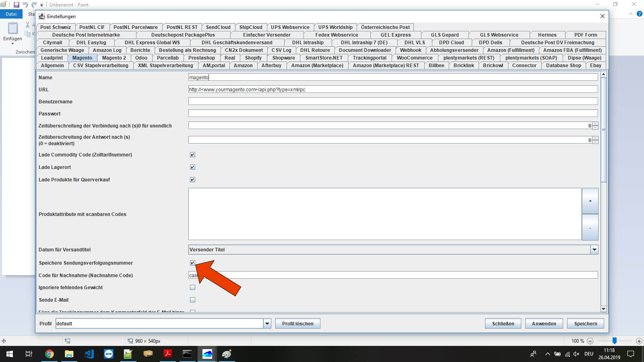Open Windows Start menu
This screenshot has height=362, width=644.
click(10, 354)
